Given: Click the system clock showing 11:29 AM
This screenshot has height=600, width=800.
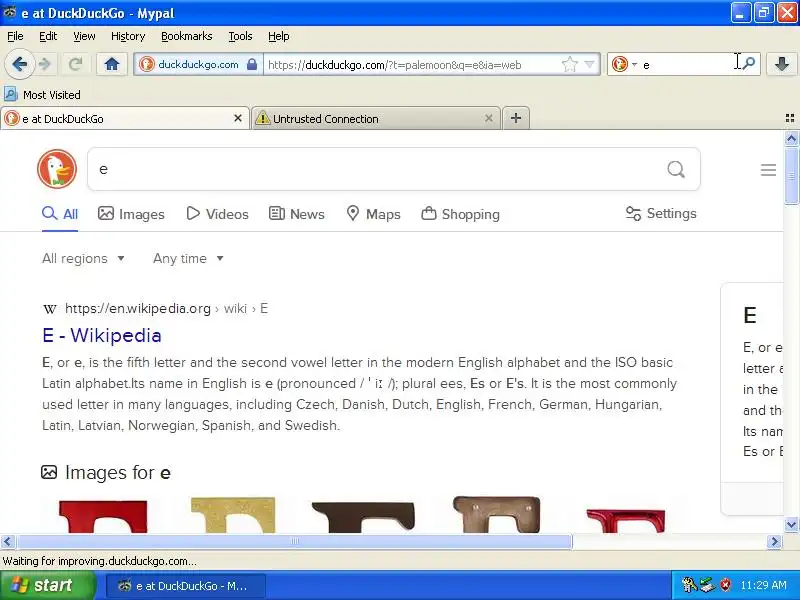Looking at the screenshot, I should (764, 585).
